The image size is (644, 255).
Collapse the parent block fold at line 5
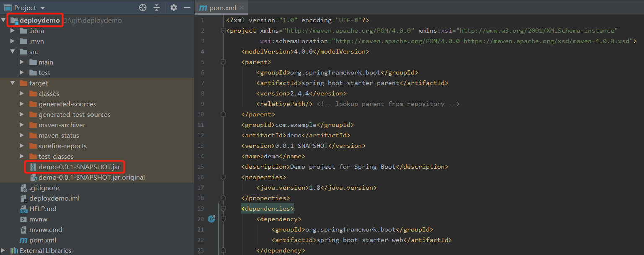tap(223, 62)
